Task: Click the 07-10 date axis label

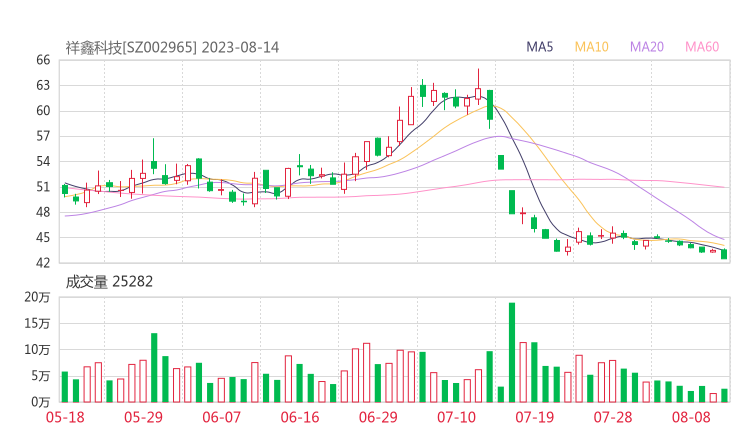Action: tap(456, 417)
